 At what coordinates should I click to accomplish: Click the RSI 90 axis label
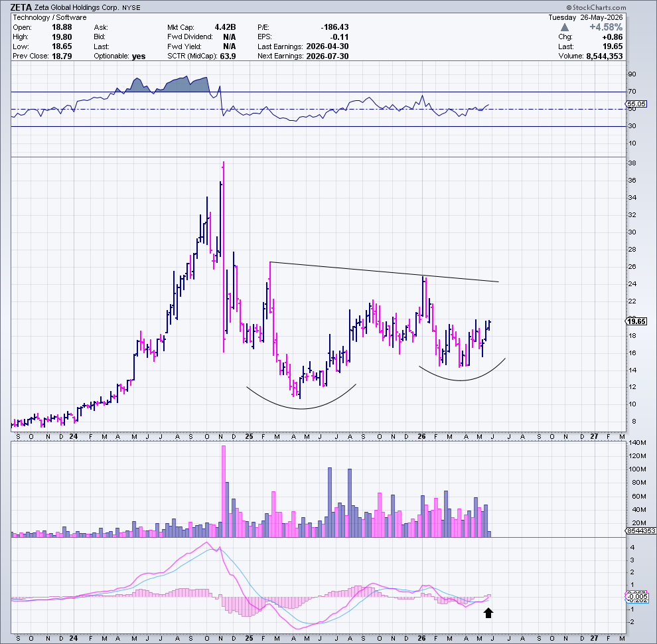632,74
